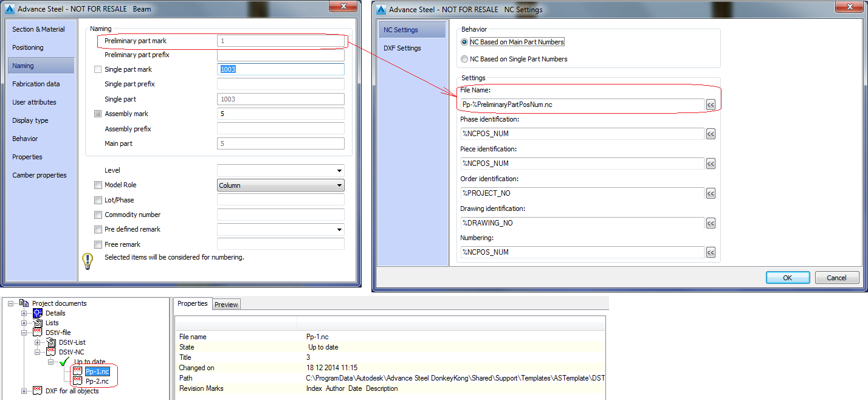This screenshot has width=868, height=400.
Task: Go to User attributes tab
Action: tap(41, 102)
